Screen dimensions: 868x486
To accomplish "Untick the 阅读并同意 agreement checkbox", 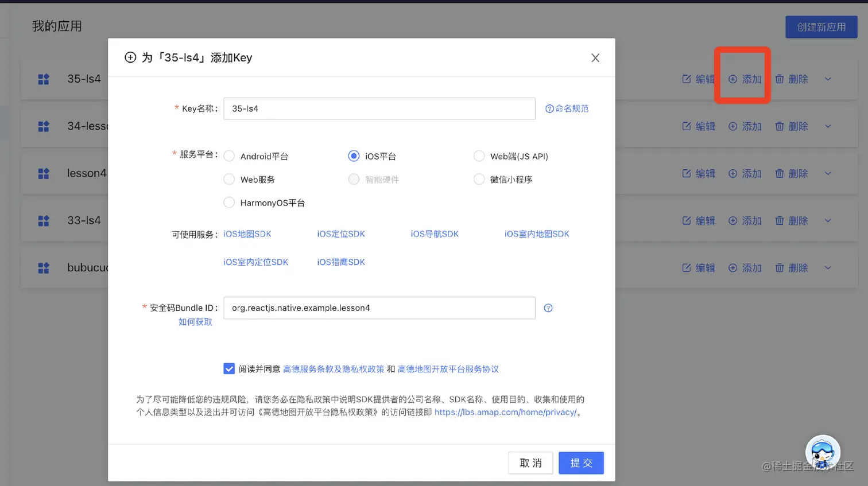I will pyautogui.click(x=229, y=369).
